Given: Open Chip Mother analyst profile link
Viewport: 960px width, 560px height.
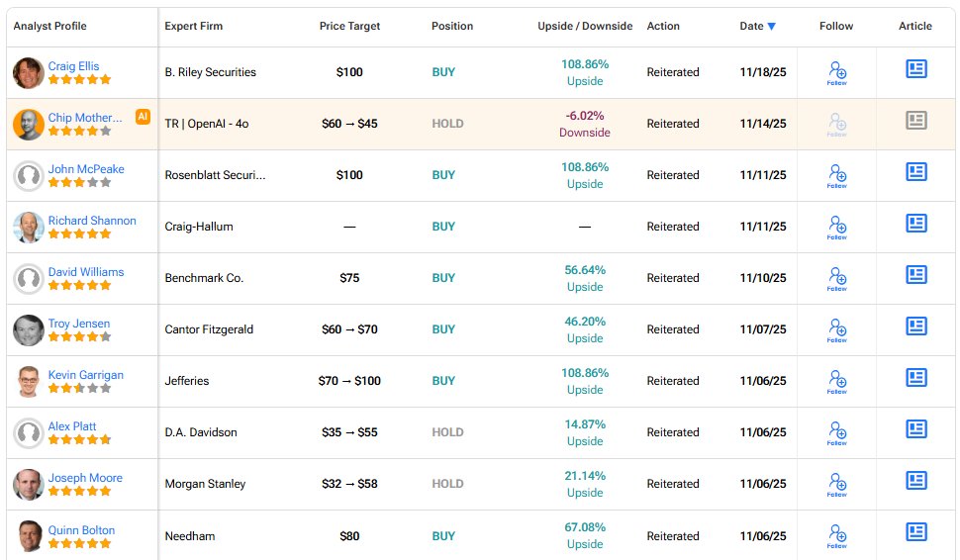Looking at the screenshot, I should pos(85,118).
